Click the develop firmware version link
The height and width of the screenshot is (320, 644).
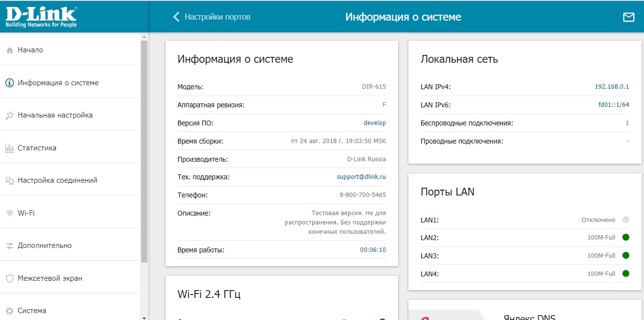coord(375,123)
